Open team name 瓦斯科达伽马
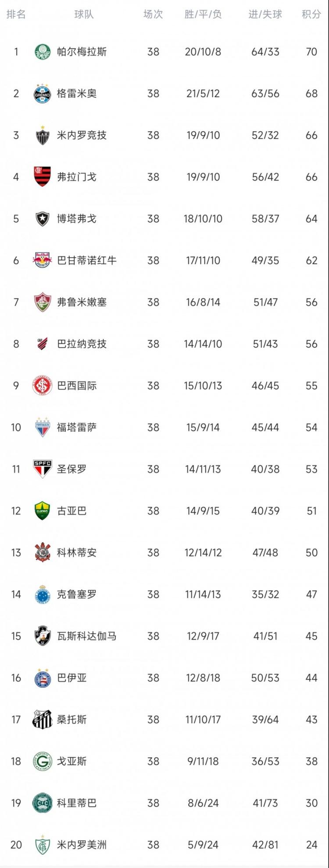 (x=86, y=636)
